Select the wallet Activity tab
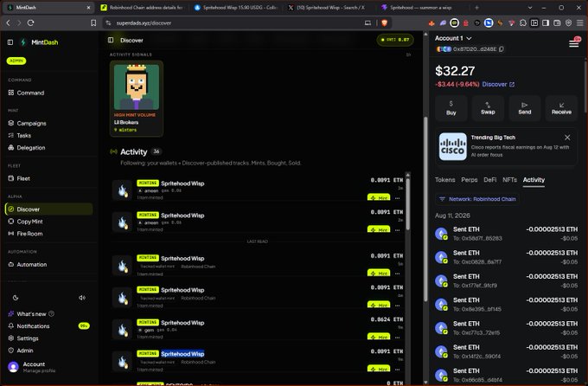The height and width of the screenshot is (386, 588). pos(534,180)
